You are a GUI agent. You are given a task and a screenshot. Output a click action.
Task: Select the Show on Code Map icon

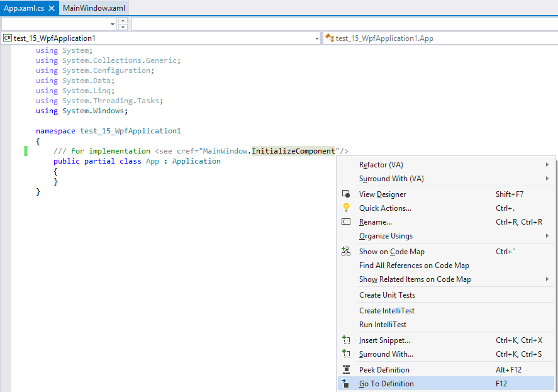(347, 251)
